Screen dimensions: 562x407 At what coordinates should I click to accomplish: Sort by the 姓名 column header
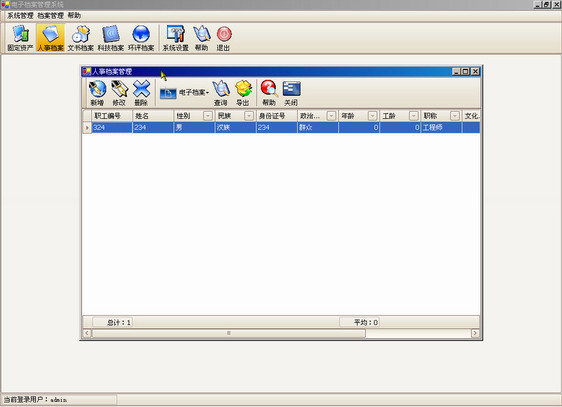tap(153, 116)
